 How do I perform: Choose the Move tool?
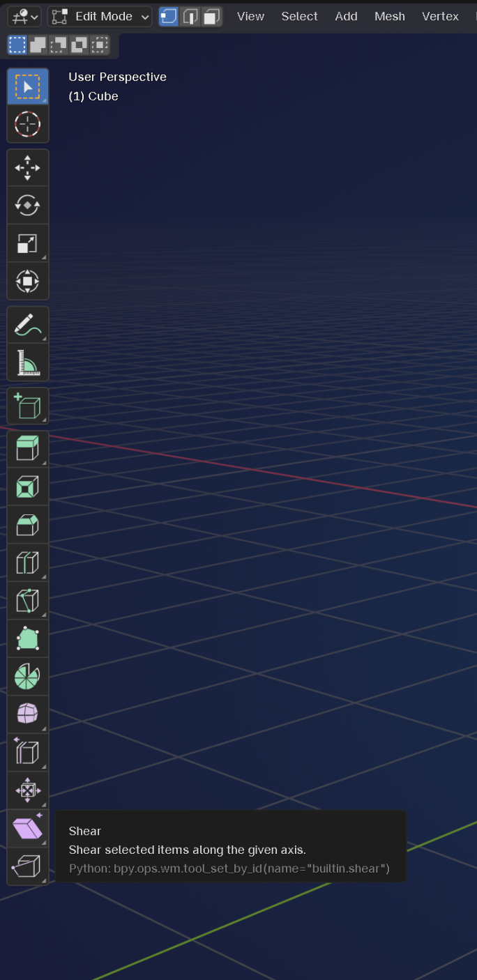click(x=27, y=168)
